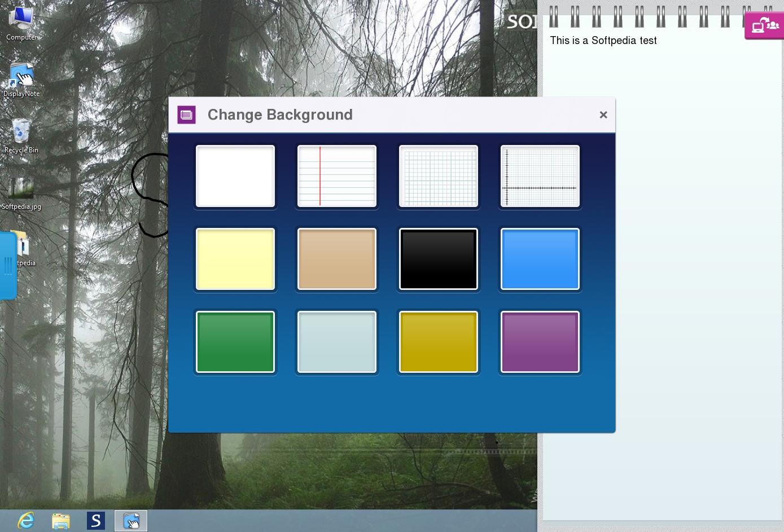Choose the blue background swatch
This screenshot has height=532, width=784.
tap(540, 259)
